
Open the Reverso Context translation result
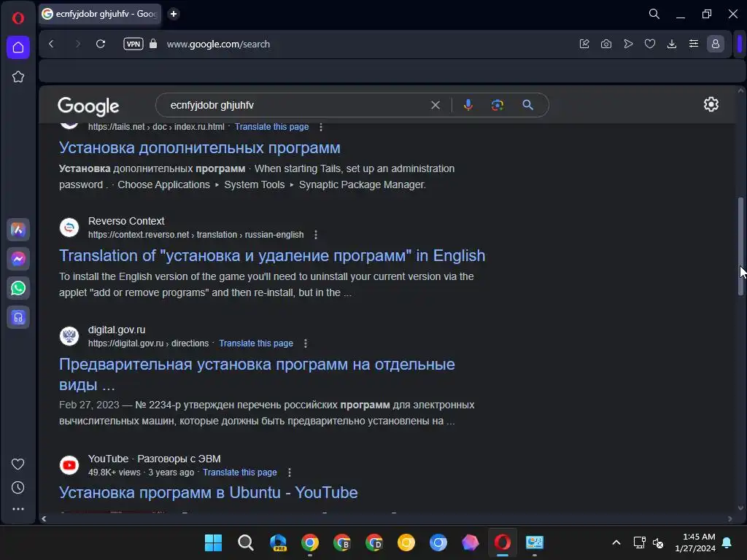[x=272, y=256]
